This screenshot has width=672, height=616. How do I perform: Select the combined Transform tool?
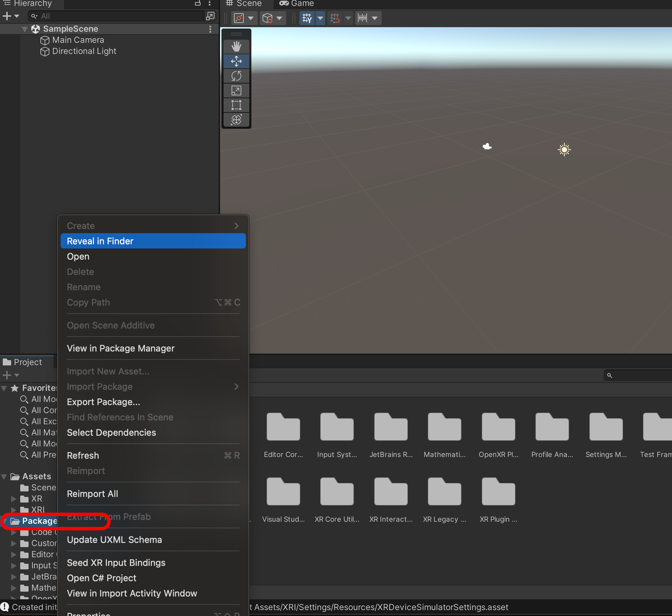point(236,120)
